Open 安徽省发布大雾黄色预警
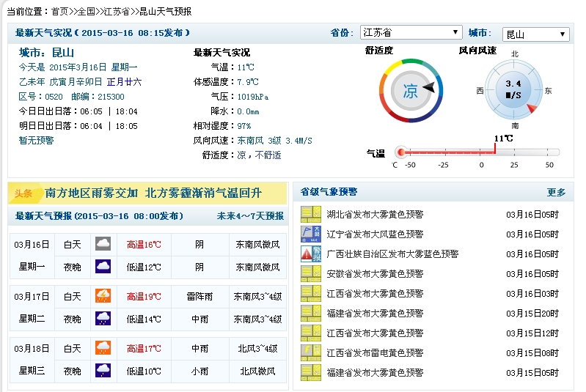The image size is (586, 392). point(375,273)
